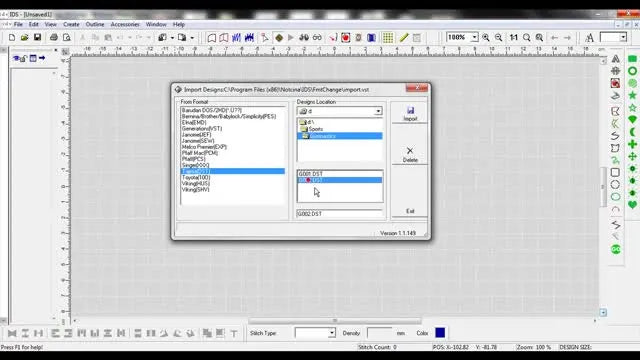Viewport: 640px width, 360px height.
Task: Select the green star shape
Action: coord(632,95)
